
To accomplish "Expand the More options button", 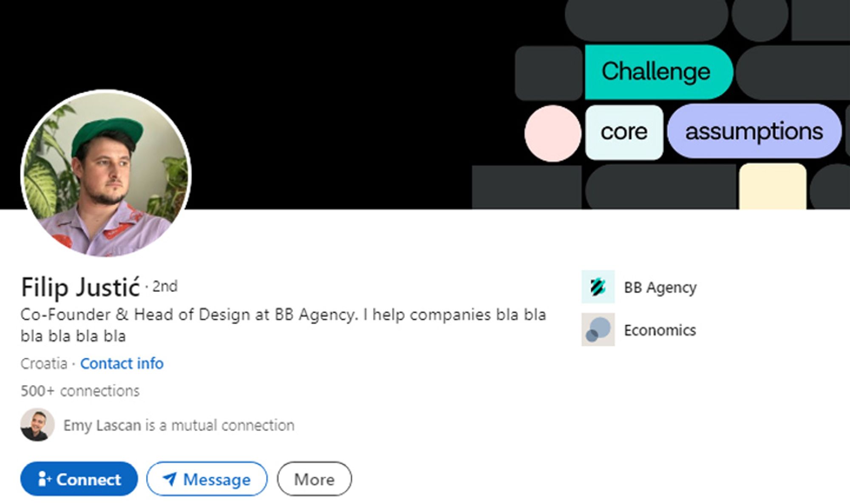I will (314, 479).
